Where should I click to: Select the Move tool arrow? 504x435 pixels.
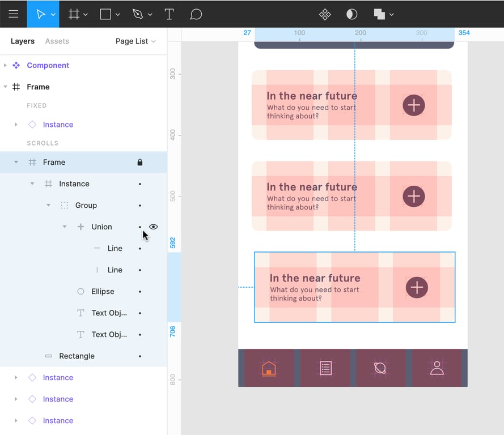tap(40, 14)
